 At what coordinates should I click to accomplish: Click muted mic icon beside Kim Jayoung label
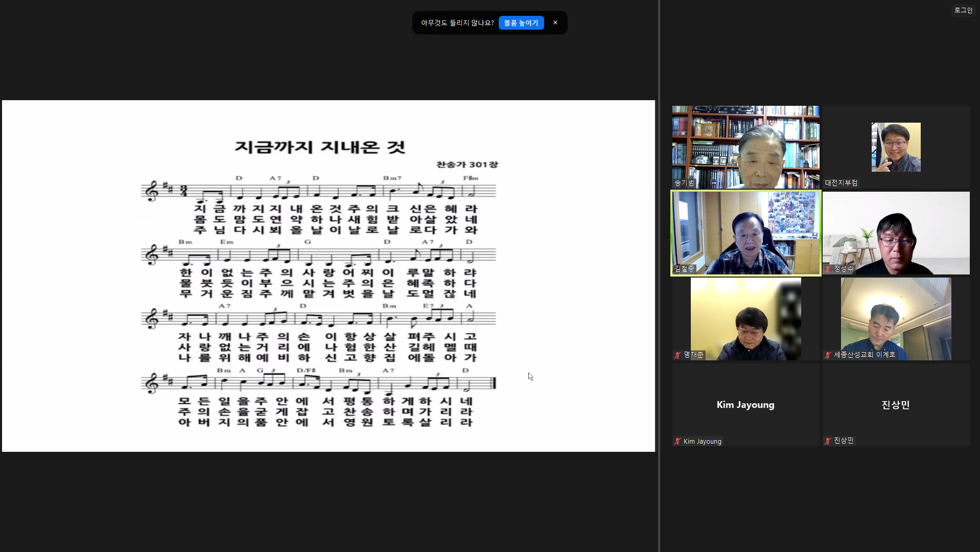pos(678,441)
